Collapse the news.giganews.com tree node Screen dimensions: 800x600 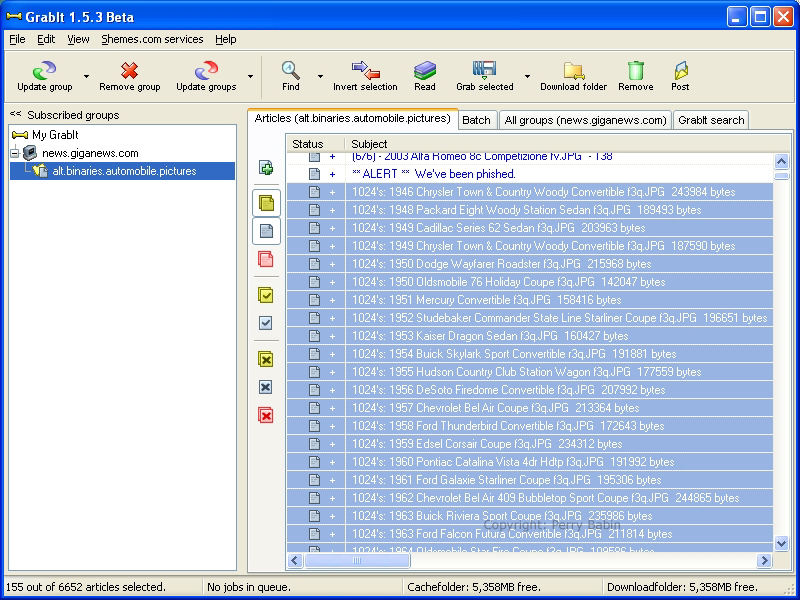coord(14,153)
